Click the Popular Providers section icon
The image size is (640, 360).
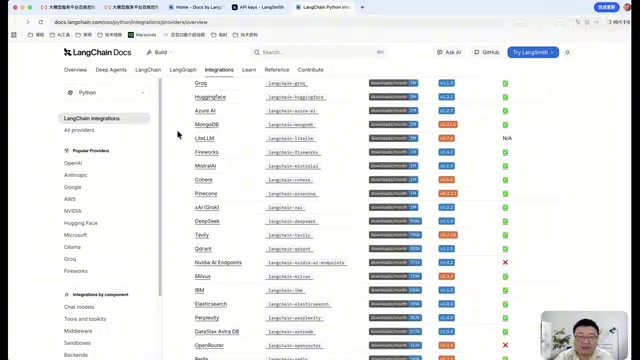coord(67,151)
